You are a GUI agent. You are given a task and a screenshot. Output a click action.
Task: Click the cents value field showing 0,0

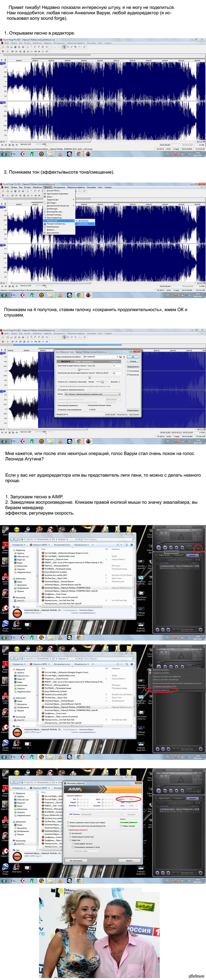[117, 373]
